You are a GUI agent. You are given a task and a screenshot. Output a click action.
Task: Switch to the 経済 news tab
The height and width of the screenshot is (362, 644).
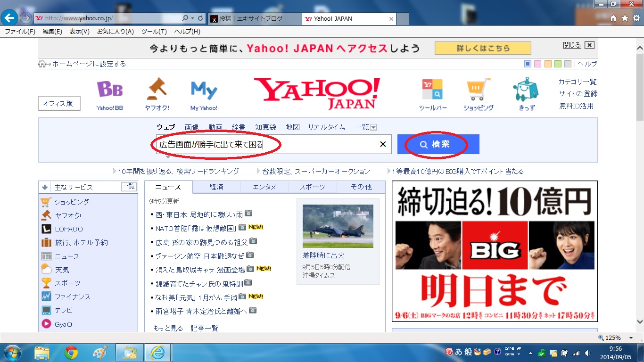[216, 187]
